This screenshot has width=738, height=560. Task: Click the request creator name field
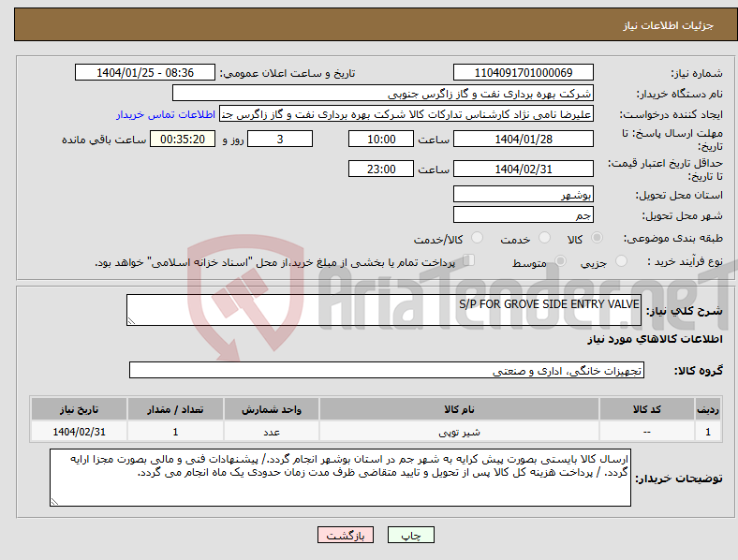click(x=406, y=114)
